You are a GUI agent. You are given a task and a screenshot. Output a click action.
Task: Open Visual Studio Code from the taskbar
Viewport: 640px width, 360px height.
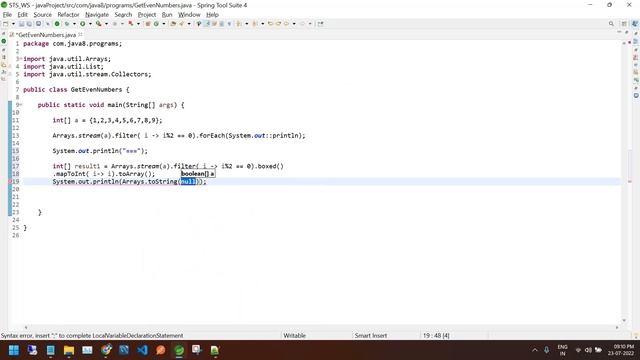coord(142,350)
